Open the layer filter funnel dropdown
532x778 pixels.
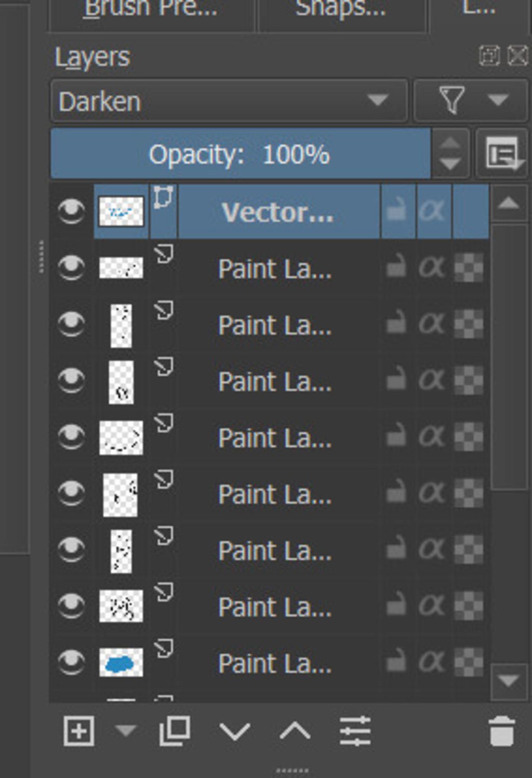470,101
